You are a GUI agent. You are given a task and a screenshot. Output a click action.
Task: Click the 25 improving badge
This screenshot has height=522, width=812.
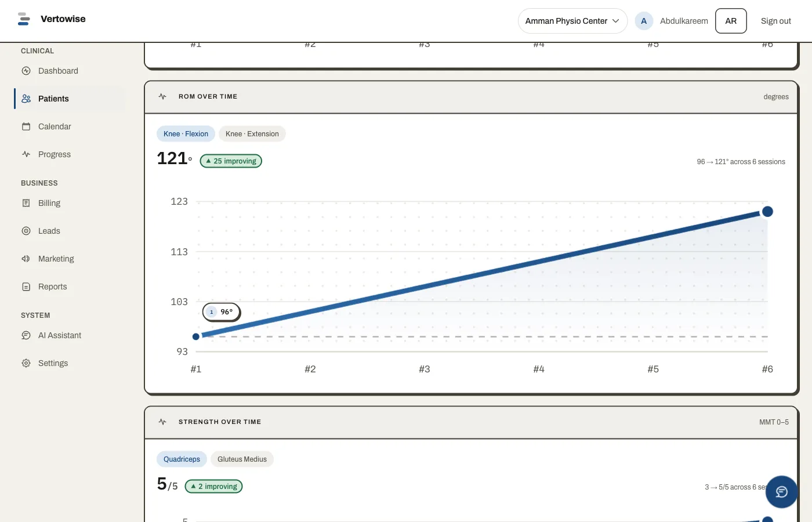[x=231, y=161]
